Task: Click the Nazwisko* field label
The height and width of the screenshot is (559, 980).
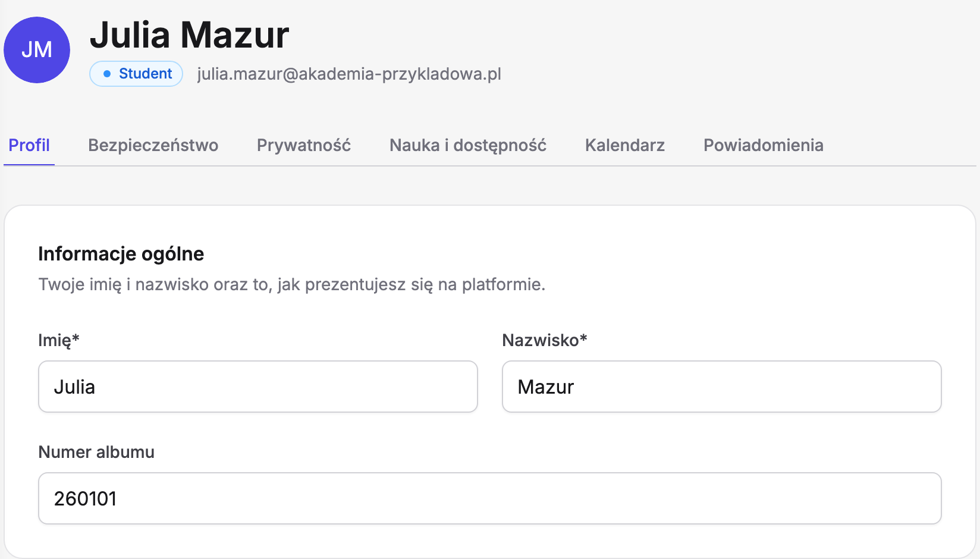Action: coord(545,340)
